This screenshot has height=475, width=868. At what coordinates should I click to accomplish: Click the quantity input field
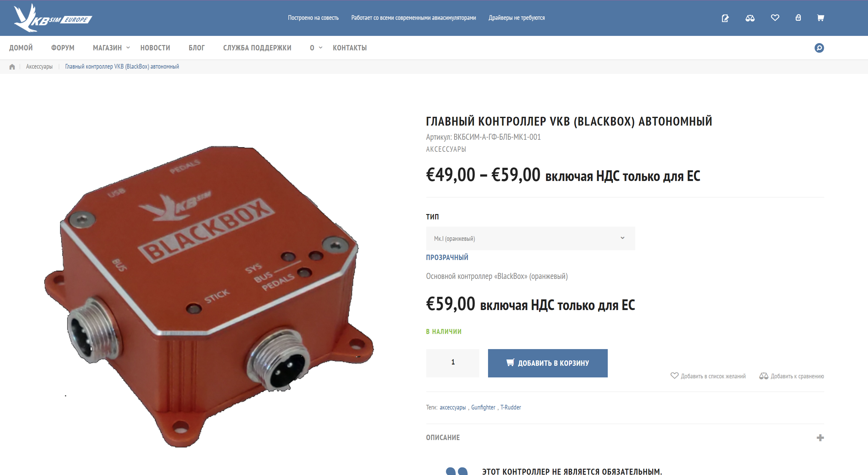[x=452, y=363]
